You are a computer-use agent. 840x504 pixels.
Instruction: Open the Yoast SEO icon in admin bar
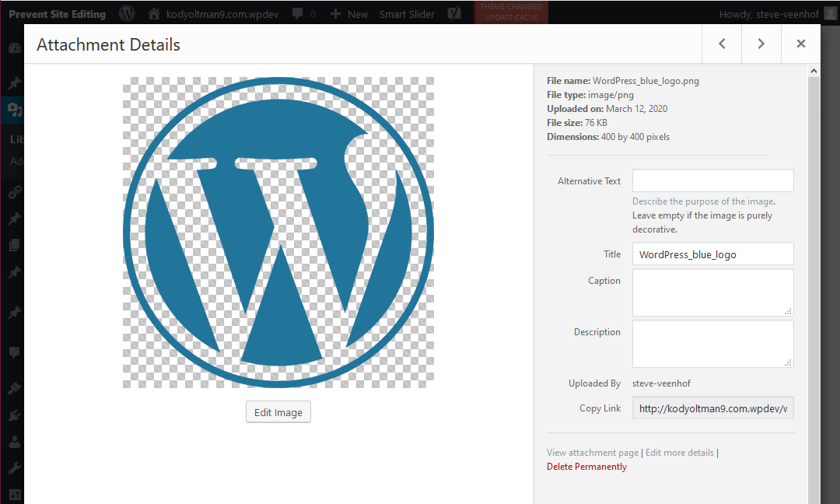click(454, 14)
